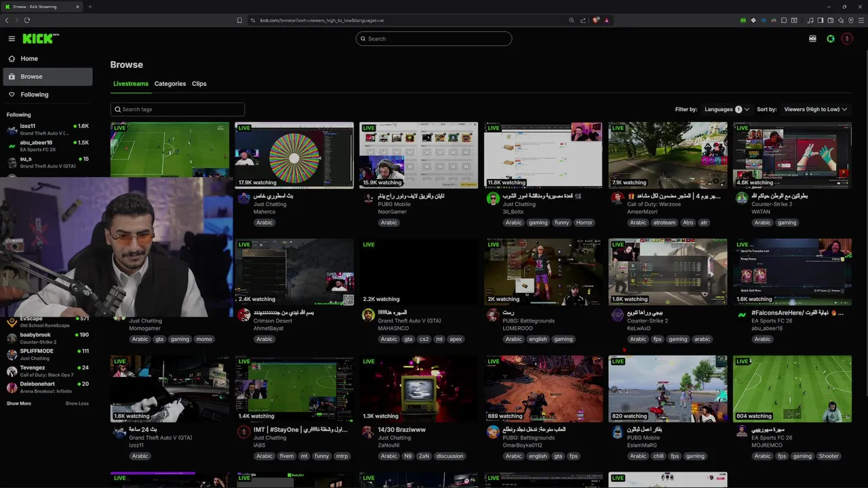The height and width of the screenshot is (488, 868).
Task: Switch to the Clips tab
Action: (199, 84)
